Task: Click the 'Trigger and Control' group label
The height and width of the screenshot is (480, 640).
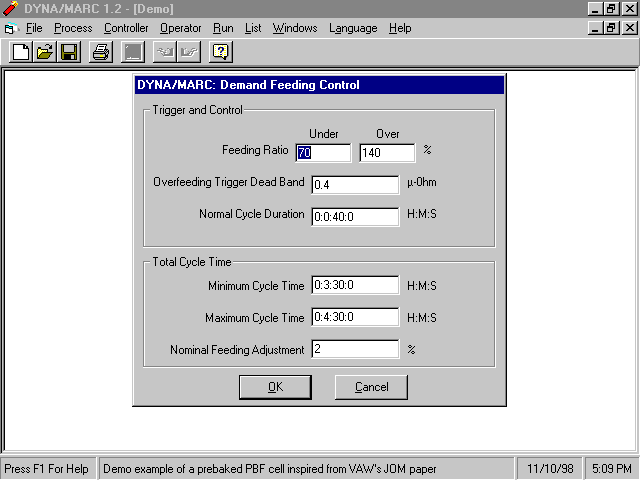Action: click(x=198, y=110)
